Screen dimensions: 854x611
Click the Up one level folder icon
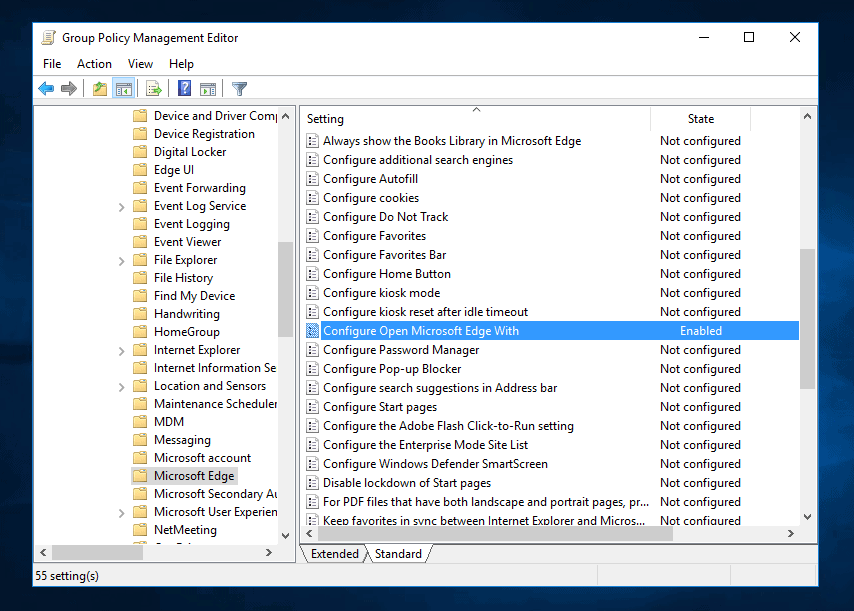[x=100, y=88]
